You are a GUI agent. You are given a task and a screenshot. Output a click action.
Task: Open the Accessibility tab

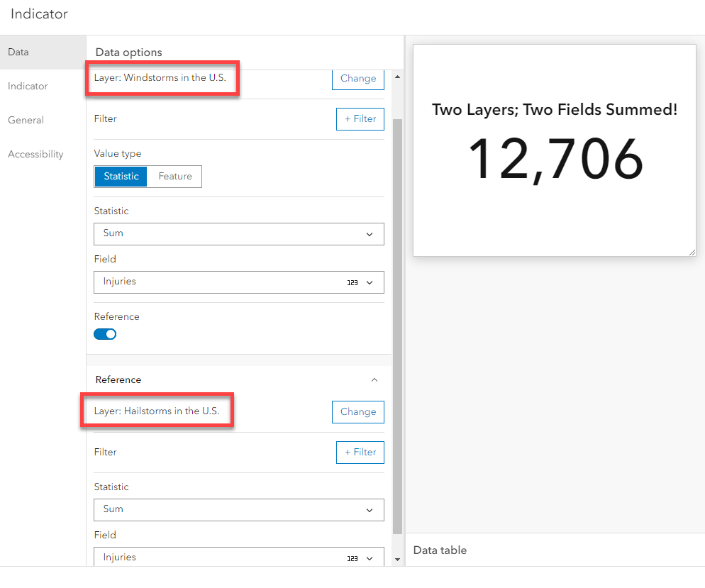(35, 154)
